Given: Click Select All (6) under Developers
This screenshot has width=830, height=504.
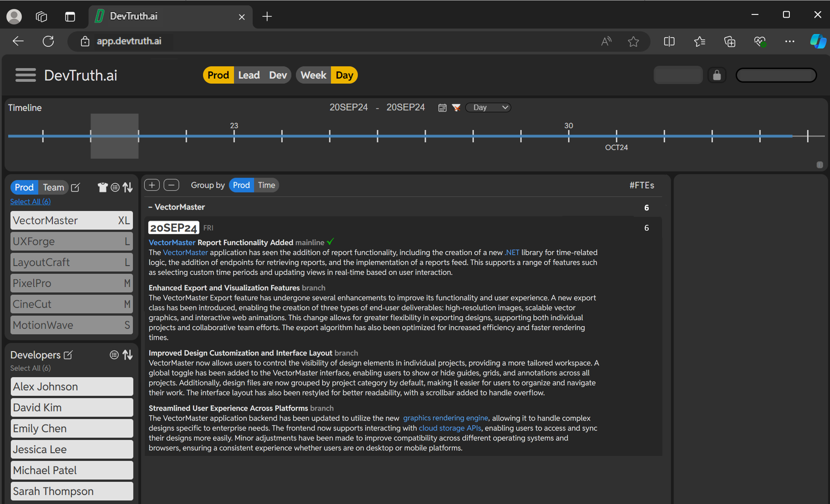Looking at the screenshot, I should [30, 368].
